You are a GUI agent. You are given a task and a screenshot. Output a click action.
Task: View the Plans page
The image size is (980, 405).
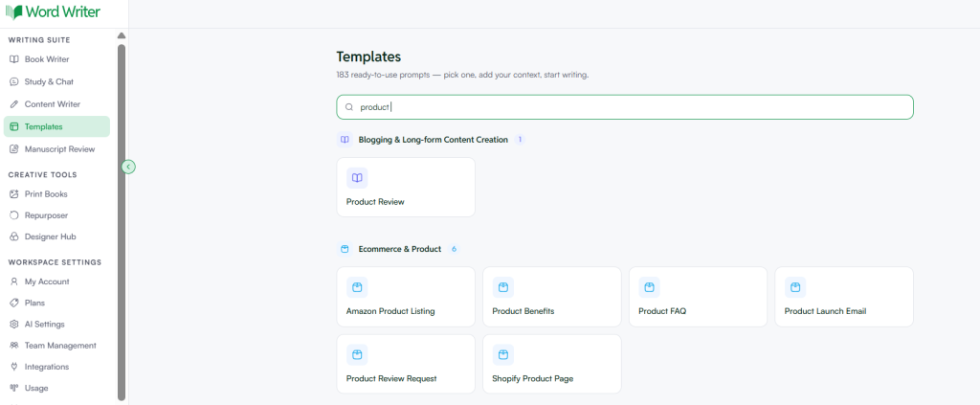[56, 304]
